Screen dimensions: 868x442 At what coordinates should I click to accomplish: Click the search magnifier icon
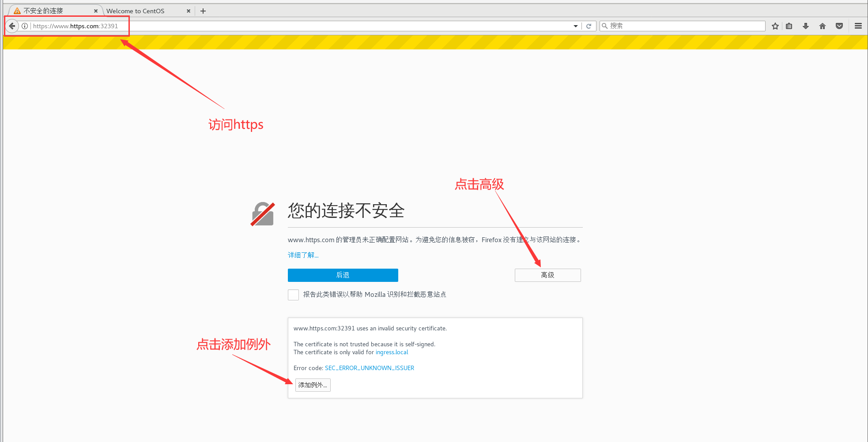pos(605,26)
